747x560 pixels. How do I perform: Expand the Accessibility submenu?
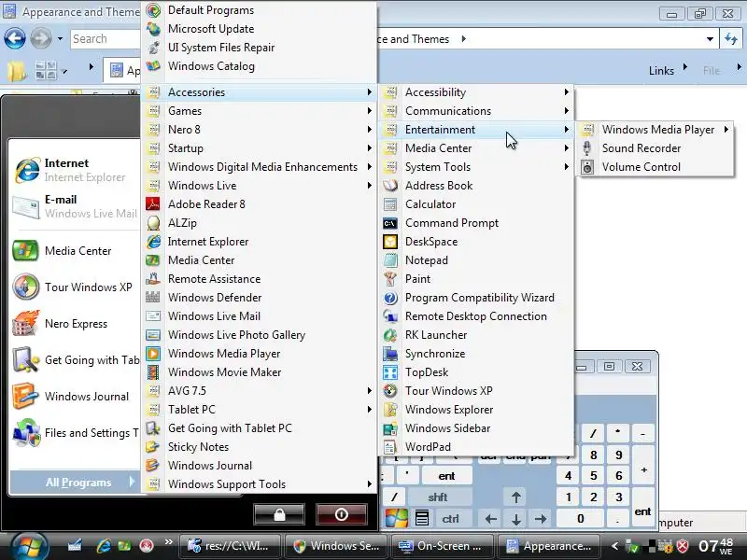click(x=475, y=92)
